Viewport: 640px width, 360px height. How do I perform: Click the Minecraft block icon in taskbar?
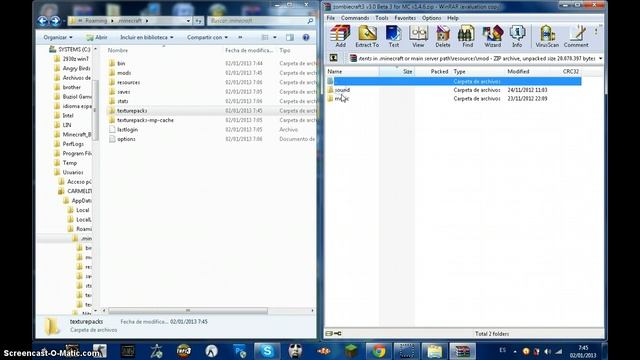pos(351,351)
